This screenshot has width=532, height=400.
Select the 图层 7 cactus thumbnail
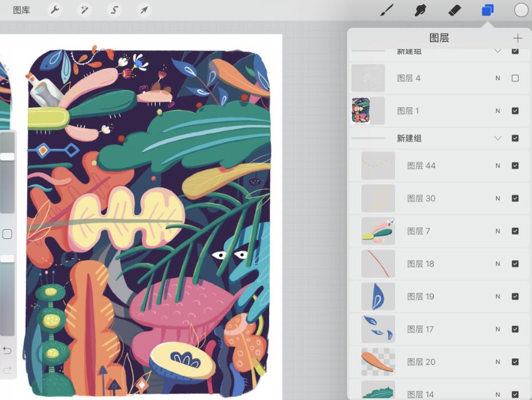(379, 231)
